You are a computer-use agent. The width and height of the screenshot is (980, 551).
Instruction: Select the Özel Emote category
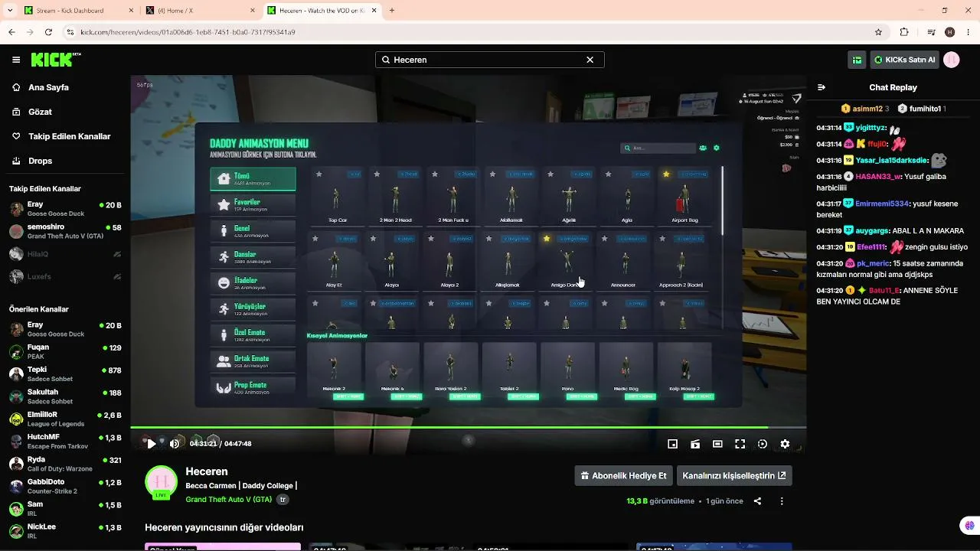[x=253, y=334]
